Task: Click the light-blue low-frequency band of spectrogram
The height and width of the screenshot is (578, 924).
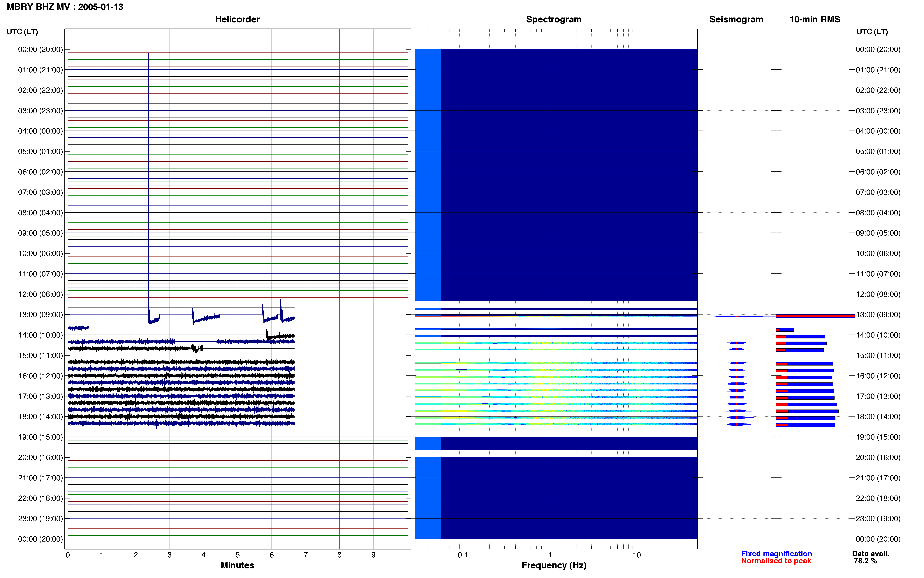Action: pos(428,175)
